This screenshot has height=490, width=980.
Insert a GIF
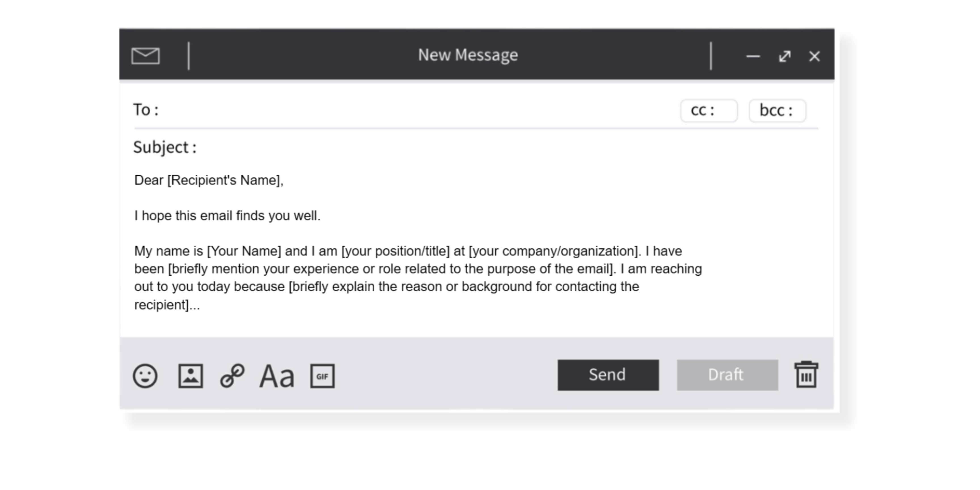[x=322, y=376]
